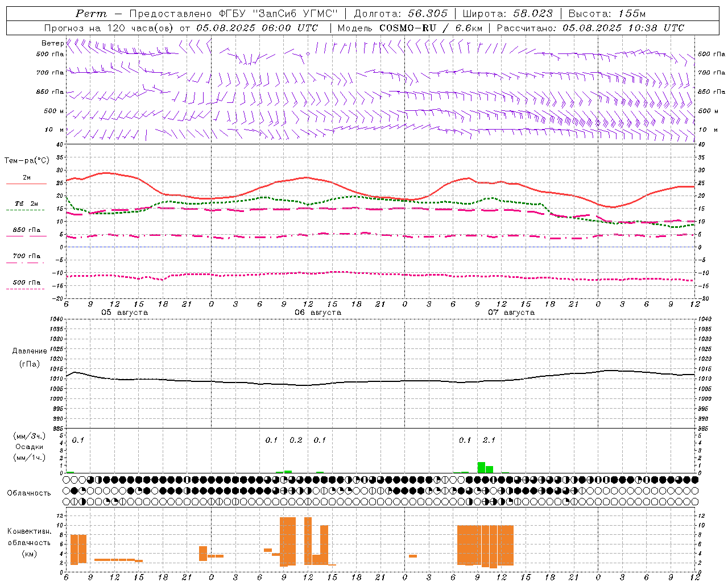This screenshot has height=582, width=728.
Task: Click the "(км)" unit label
Action: 29,553
